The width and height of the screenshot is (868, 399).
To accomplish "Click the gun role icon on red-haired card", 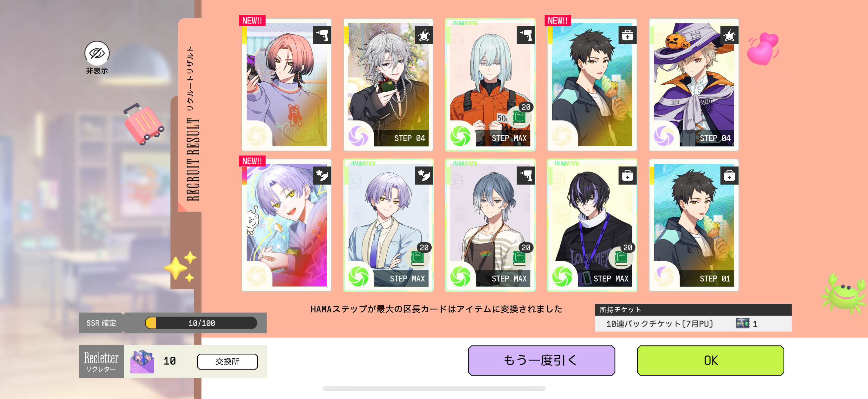I will 322,35.
